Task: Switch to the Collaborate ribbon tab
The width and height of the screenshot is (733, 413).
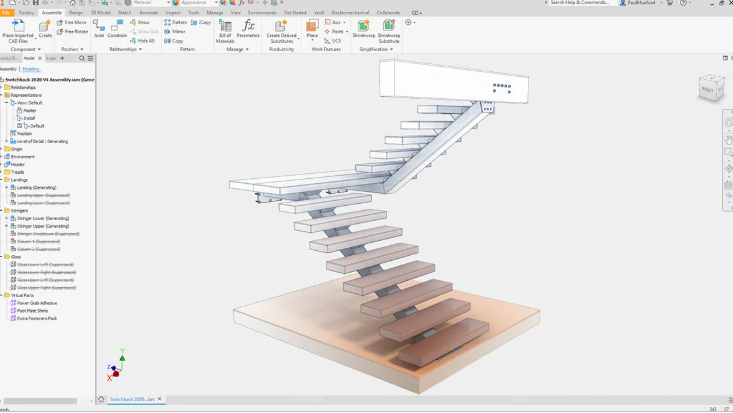Action: click(388, 13)
